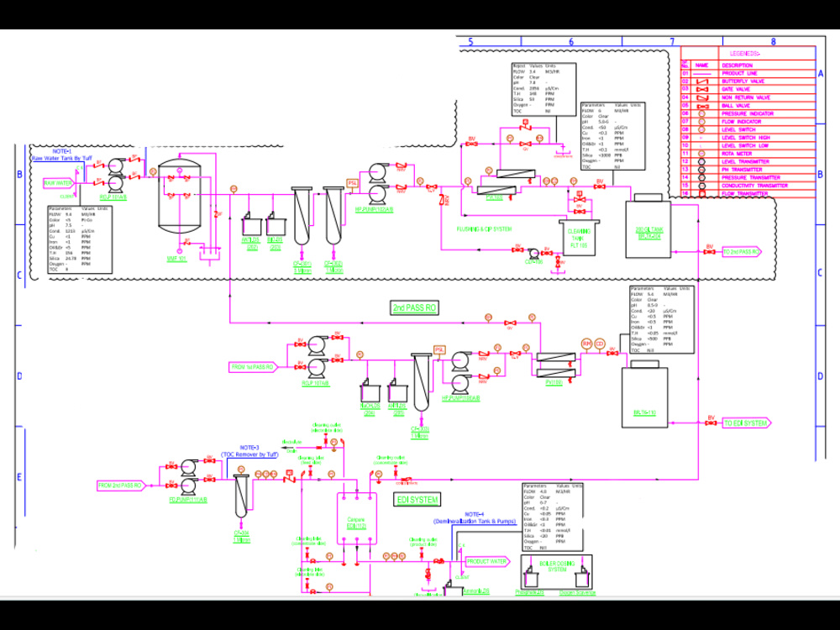Click the TO EDI SYSTEM arrow label

(x=747, y=423)
